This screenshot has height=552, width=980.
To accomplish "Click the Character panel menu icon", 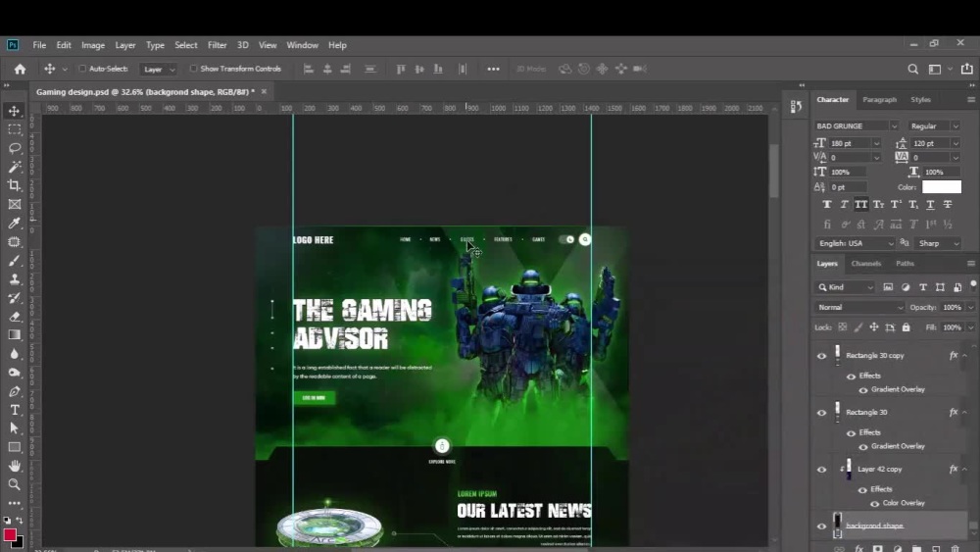I will click(x=970, y=100).
